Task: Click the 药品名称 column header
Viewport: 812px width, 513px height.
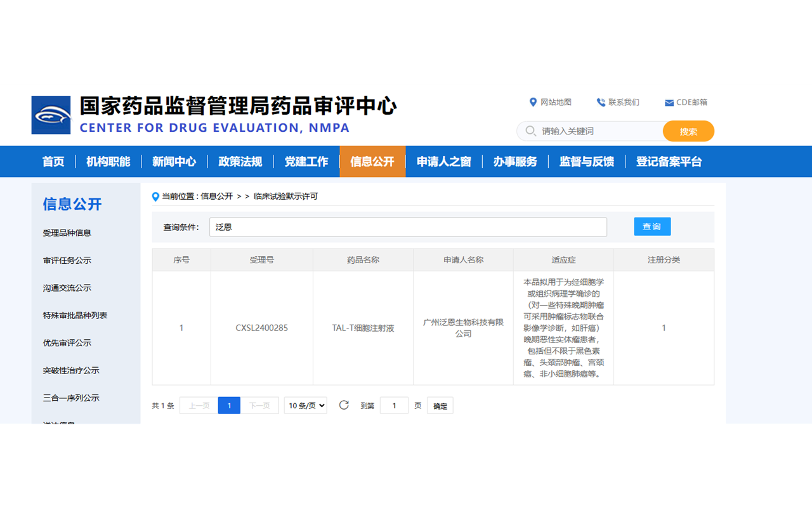Action: click(363, 260)
